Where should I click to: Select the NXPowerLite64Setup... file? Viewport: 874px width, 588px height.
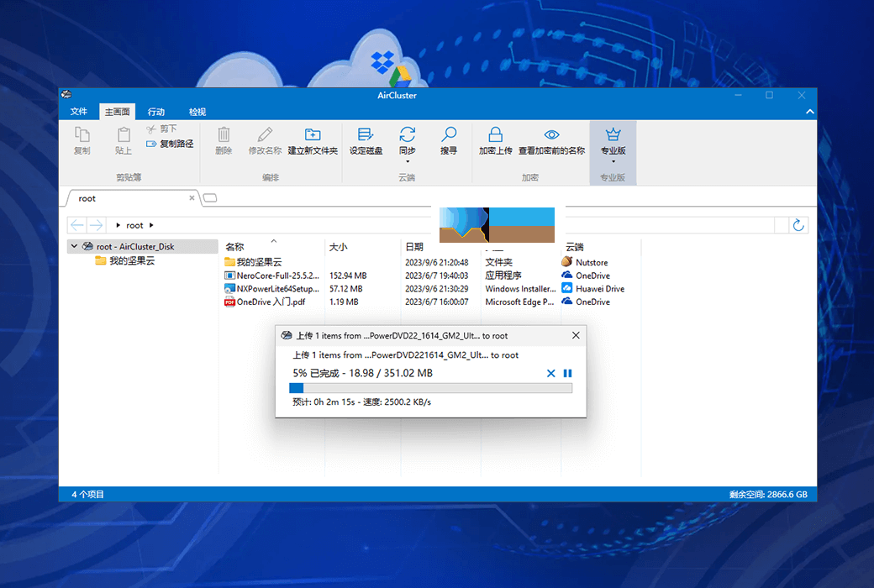(272, 289)
